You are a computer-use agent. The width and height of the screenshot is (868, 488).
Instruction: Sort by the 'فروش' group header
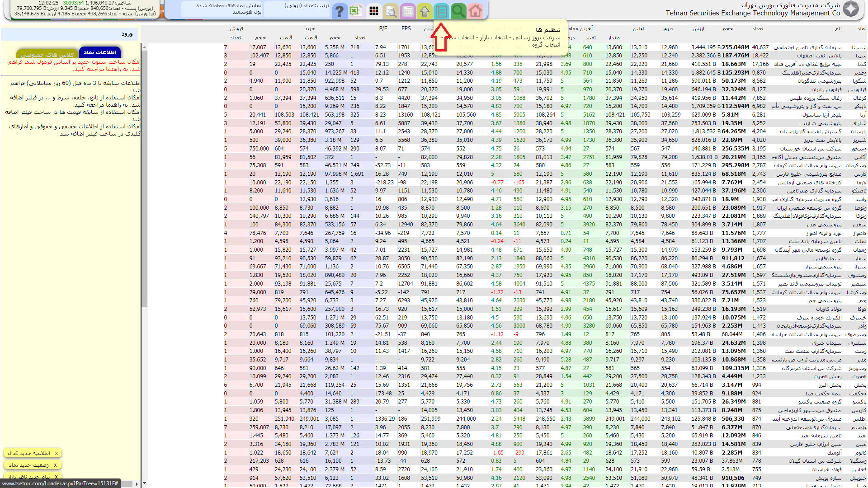(x=236, y=28)
